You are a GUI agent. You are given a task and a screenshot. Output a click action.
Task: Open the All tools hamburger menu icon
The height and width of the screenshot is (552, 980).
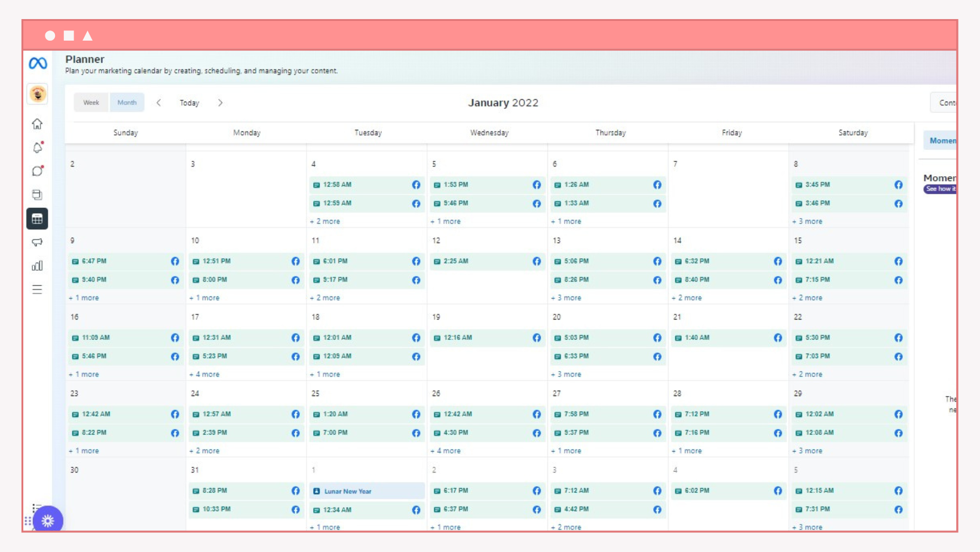[37, 290]
